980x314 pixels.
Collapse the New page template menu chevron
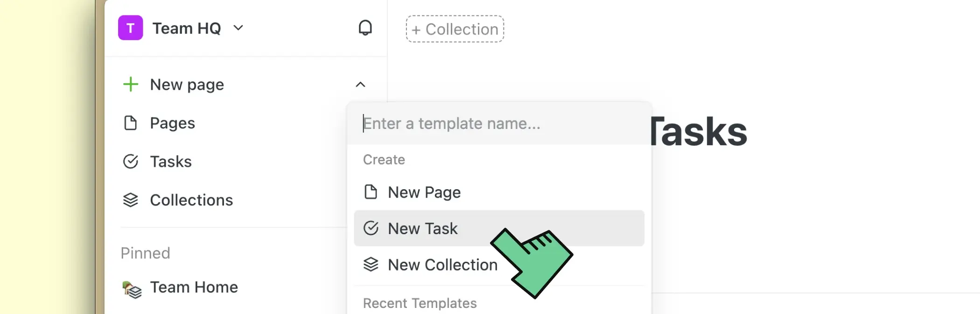360,85
